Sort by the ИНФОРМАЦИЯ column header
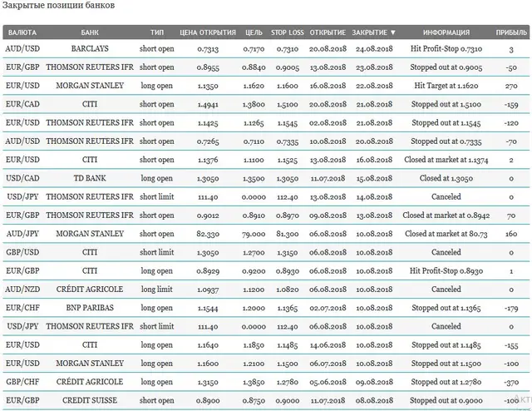 click(x=446, y=32)
